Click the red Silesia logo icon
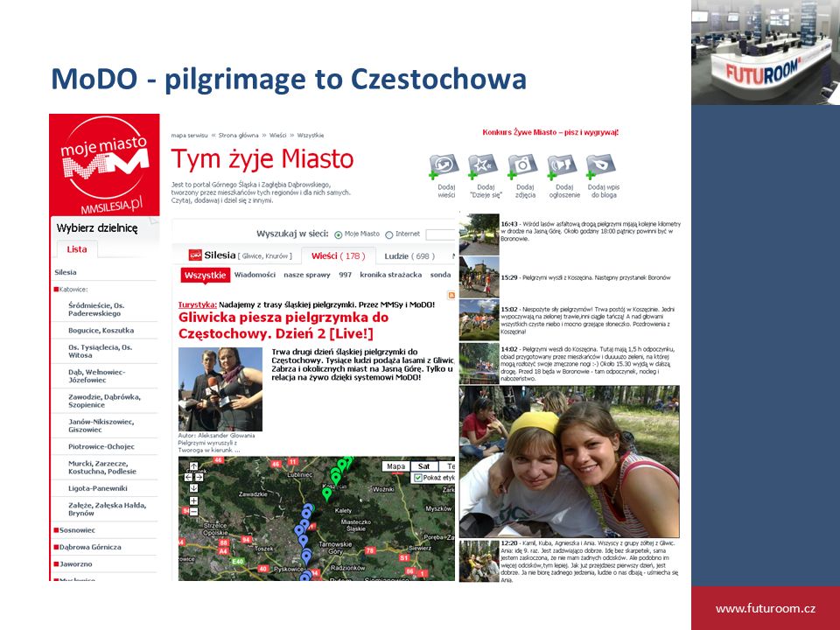The height and width of the screenshot is (630, 840). (x=195, y=255)
